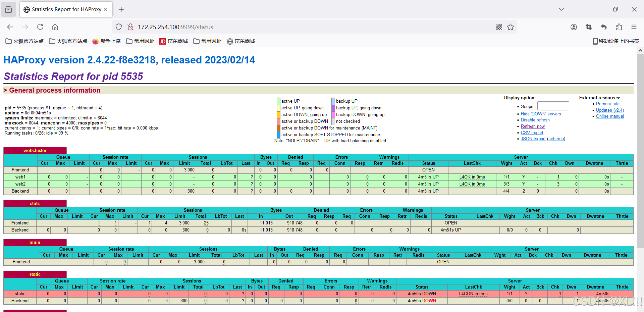Click the HAProxy version heading link
Screen dimensions: 644x312
129,60
